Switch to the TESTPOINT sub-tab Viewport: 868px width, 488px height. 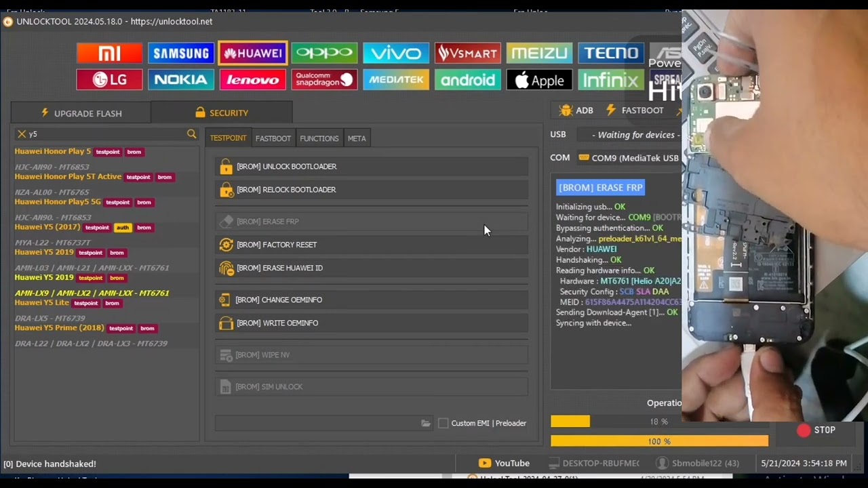229,138
